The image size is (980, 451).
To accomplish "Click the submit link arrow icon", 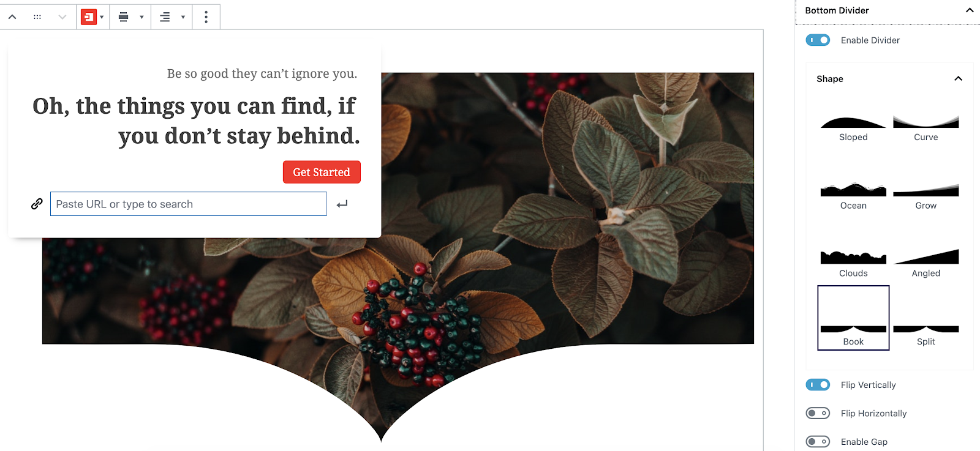I will coord(342,204).
